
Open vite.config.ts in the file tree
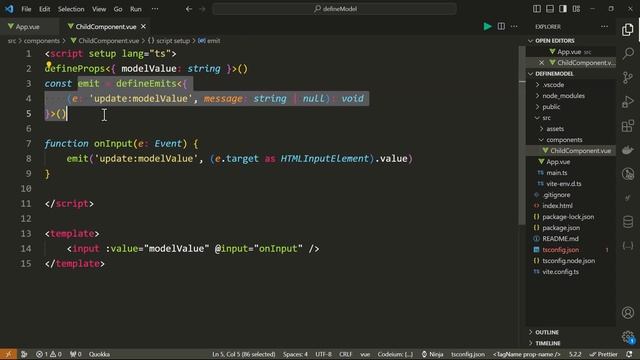tap(560, 272)
